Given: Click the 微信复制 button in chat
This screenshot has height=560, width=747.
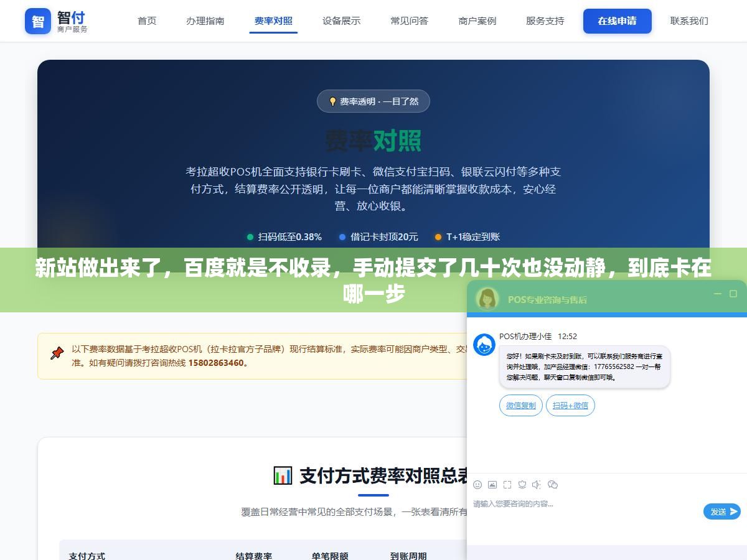Looking at the screenshot, I should pos(520,406).
